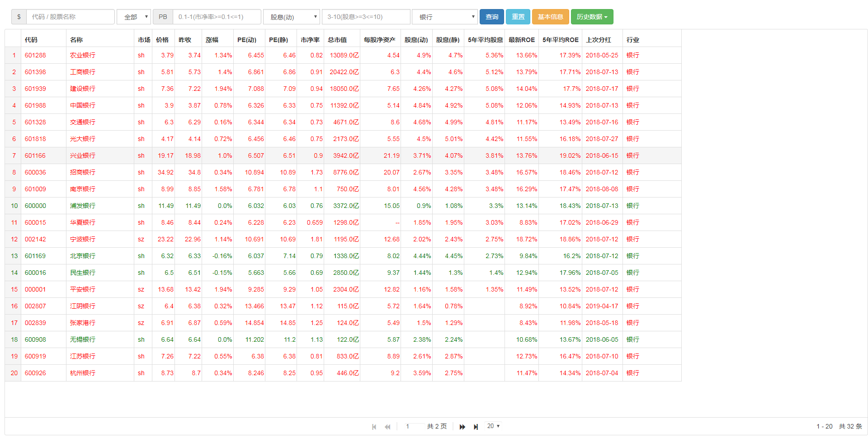Focus the PB range input field
The height and width of the screenshot is (438, 868).
pyautogui.click(x=217, y=17)
